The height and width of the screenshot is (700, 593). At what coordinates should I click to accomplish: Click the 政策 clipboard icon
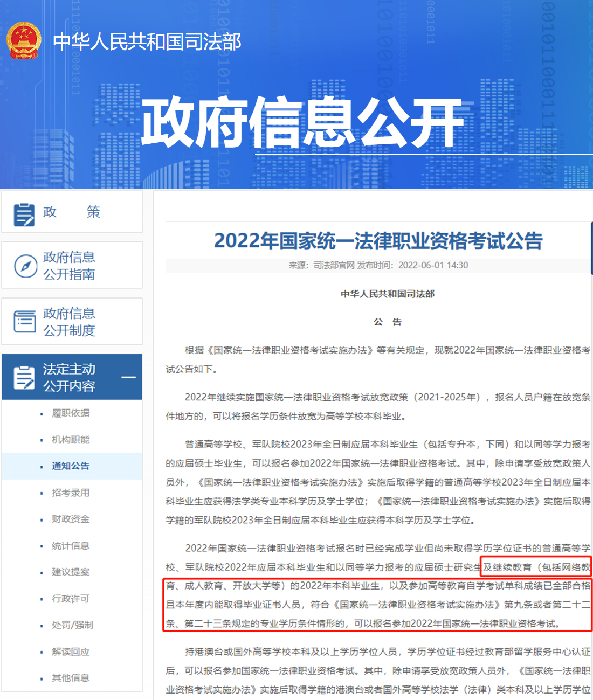click(24, 214)
